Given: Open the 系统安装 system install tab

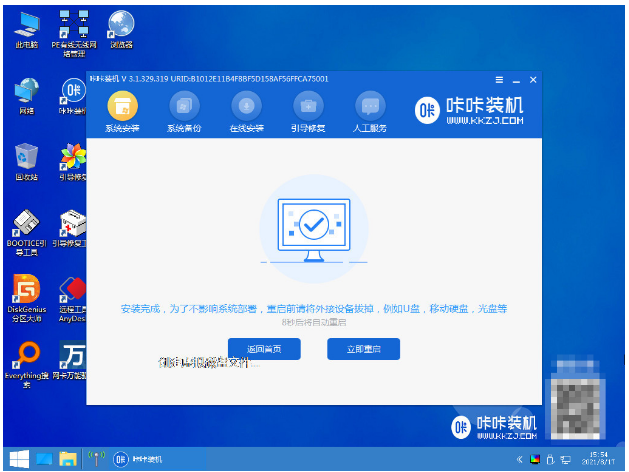Looking at the screenshot, I should 122,112.
